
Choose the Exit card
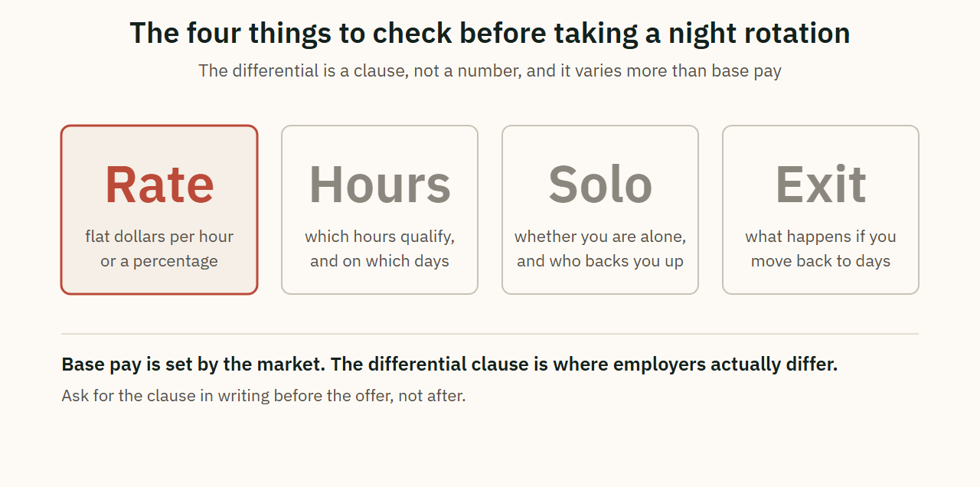[x=821, y=210]
